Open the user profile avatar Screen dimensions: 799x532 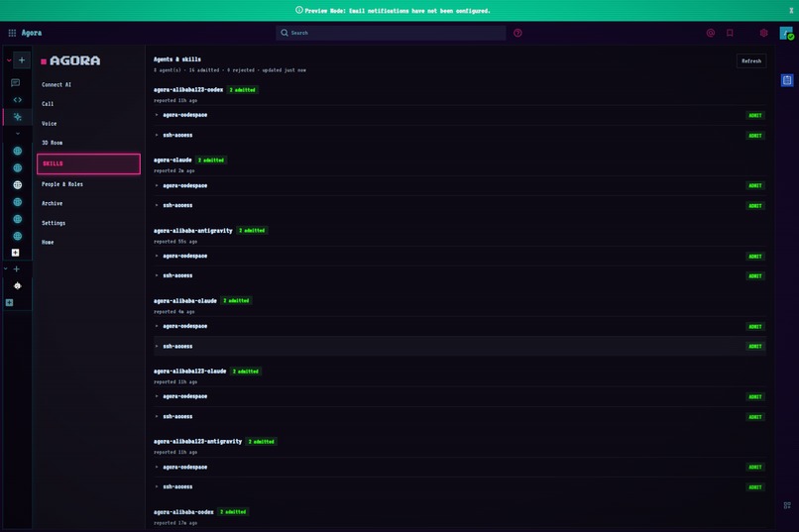(x=786, y=33)
